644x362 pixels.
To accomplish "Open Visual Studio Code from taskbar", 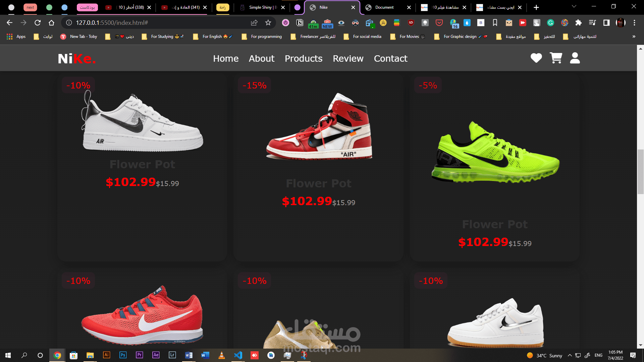I will (238, 355).
